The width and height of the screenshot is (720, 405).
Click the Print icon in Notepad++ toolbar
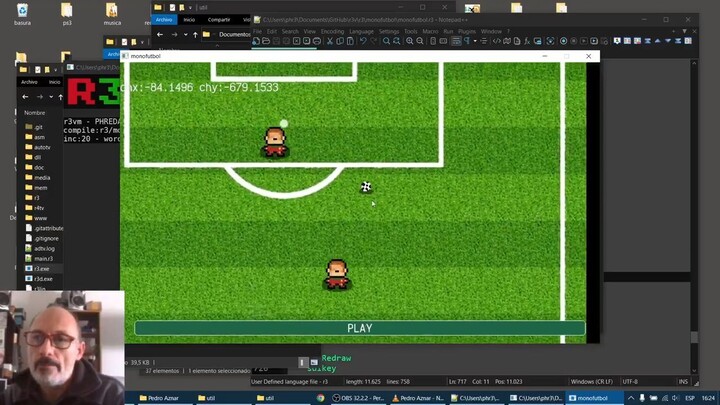pyautogui.click(x=316, y=41)
